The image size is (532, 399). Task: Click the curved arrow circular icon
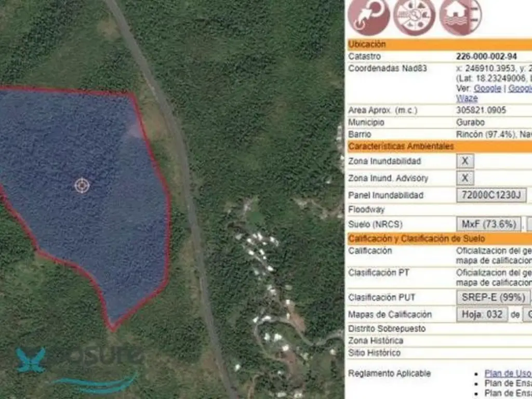pos(368,16)
